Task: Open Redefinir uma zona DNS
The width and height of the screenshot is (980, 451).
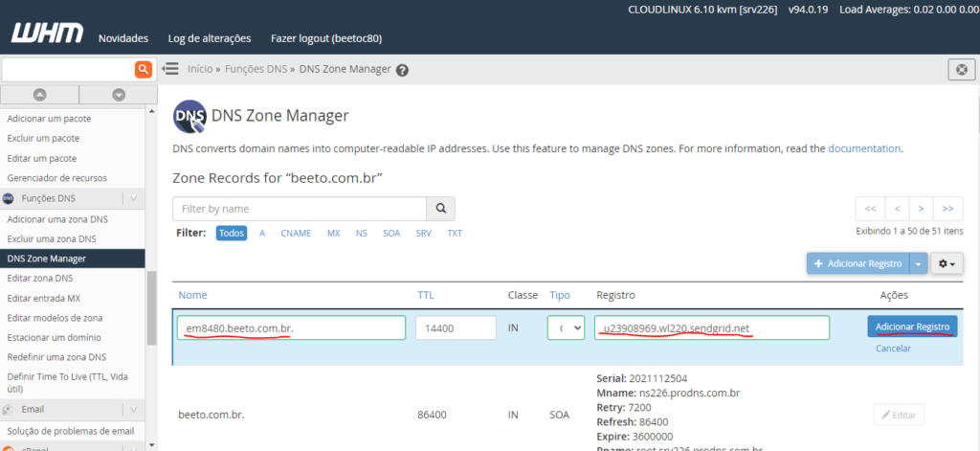Action: pyautogui.click(x=56, y=357)
